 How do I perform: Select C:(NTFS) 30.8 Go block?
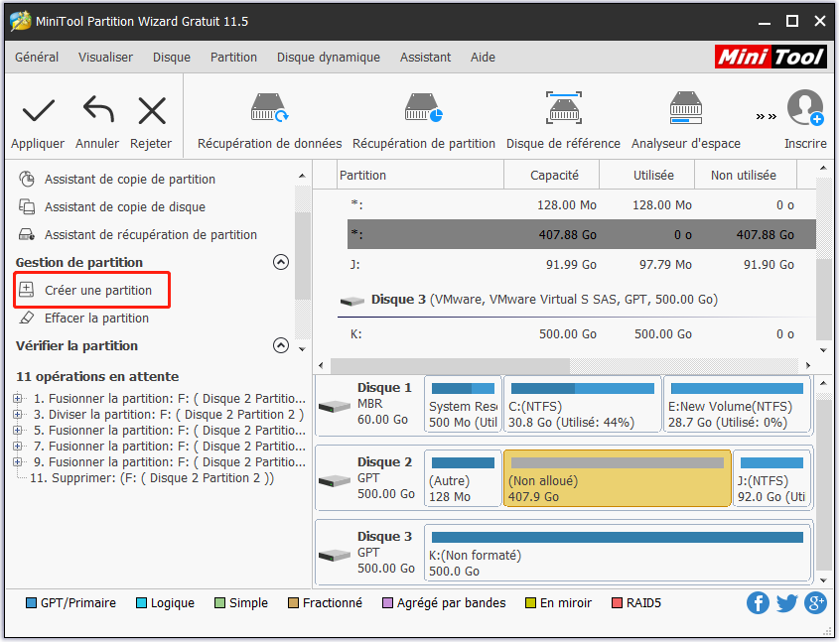(582, 405)
